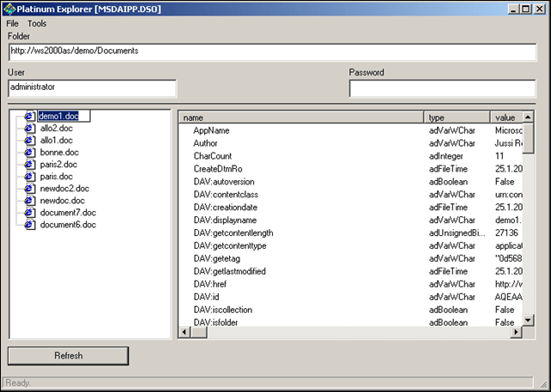The image size is (551, 392).
Task: Click the icon next to bonne.doc
Action: [30, 152]
